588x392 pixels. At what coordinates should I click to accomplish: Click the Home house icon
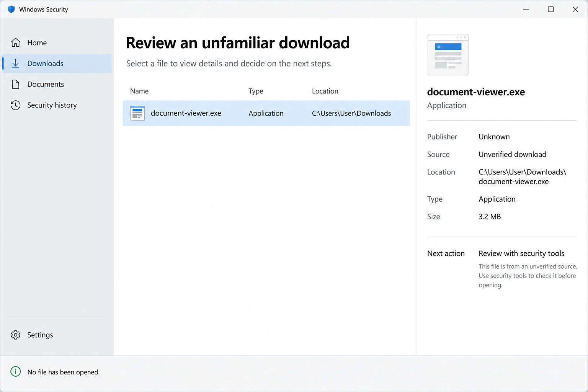click(x=15, y=42)
